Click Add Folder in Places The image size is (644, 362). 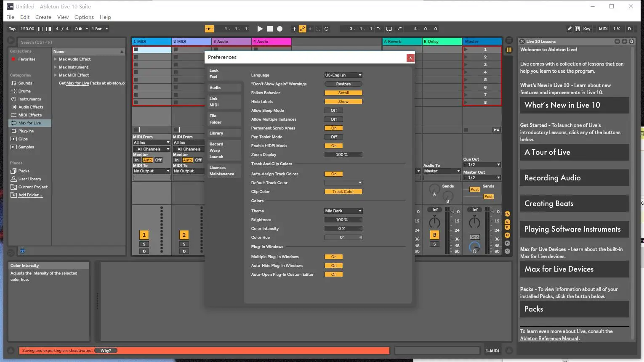coord(30,195)
